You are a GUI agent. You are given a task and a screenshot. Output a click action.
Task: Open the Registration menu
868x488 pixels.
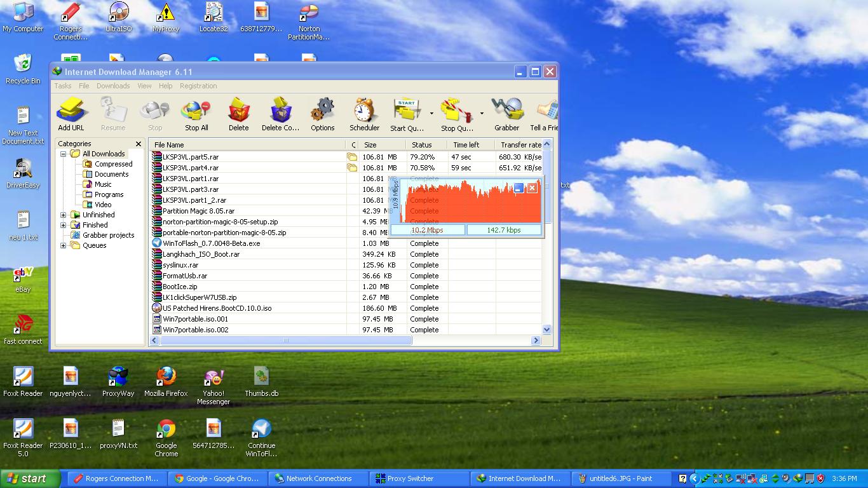[x=198, y=86]
